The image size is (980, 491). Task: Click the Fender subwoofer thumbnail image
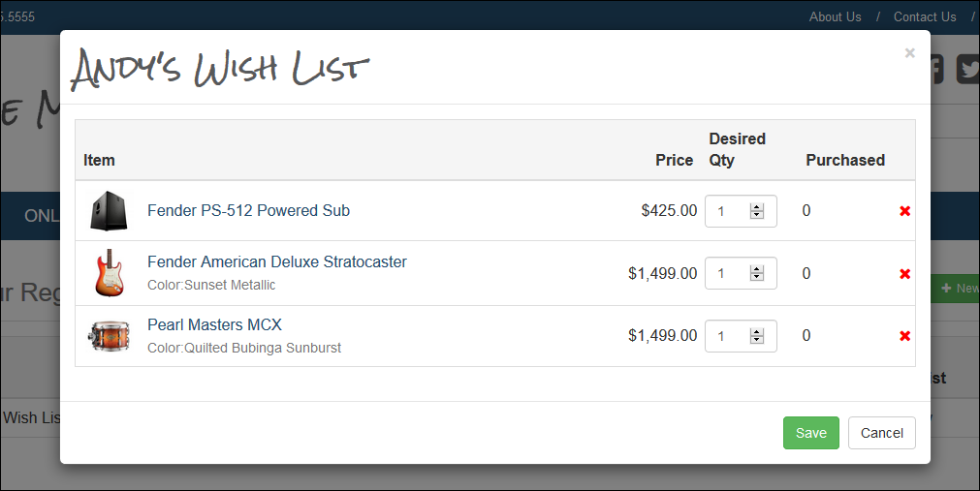pos(109,210)
